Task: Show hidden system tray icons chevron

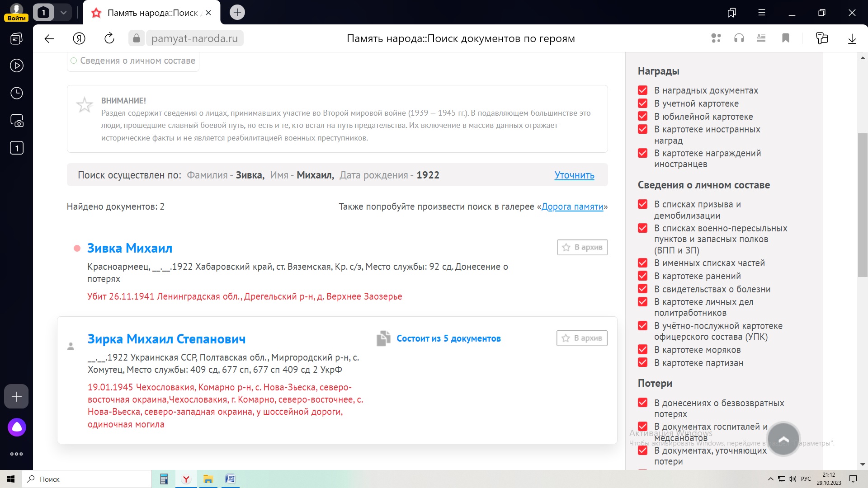Action: pyautogui.click(x=770, y=479)
